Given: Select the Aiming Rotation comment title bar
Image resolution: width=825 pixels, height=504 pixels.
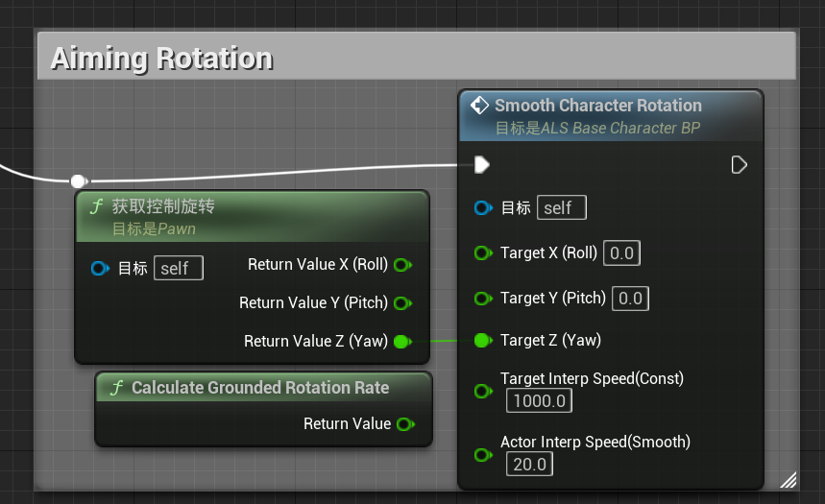Looking at the screenshot, I should click(417, 57).
